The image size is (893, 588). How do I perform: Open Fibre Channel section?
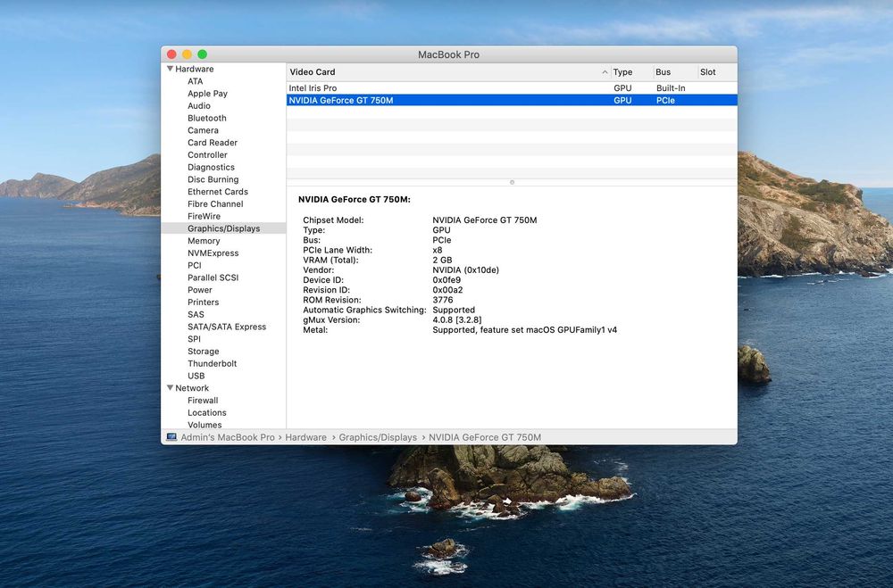coord(215,203)
